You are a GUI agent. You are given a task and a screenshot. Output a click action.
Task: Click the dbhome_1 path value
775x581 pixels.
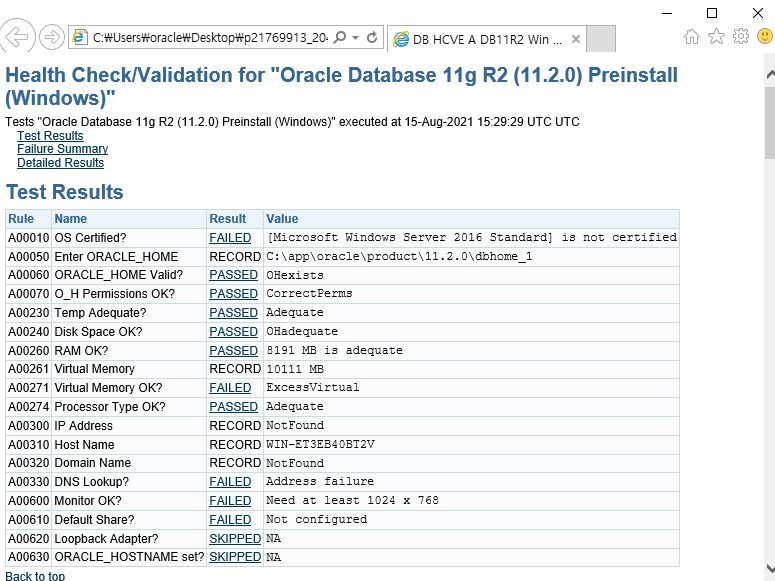pos(399,256)
